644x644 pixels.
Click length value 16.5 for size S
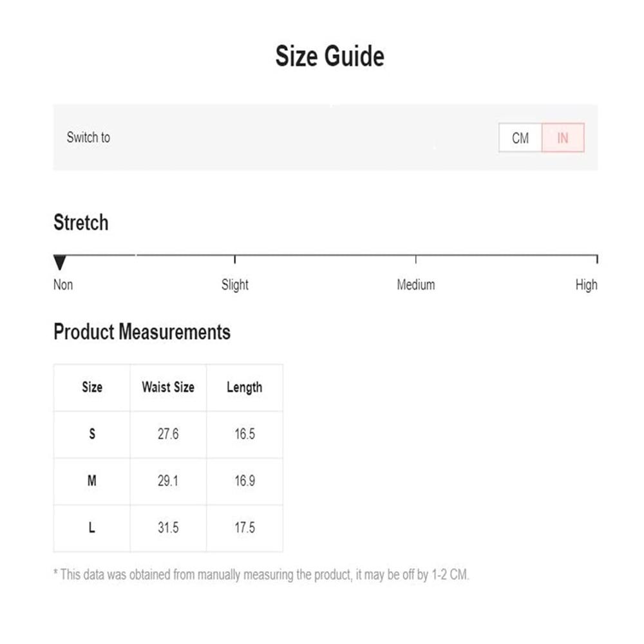click(x=245, y=434)
